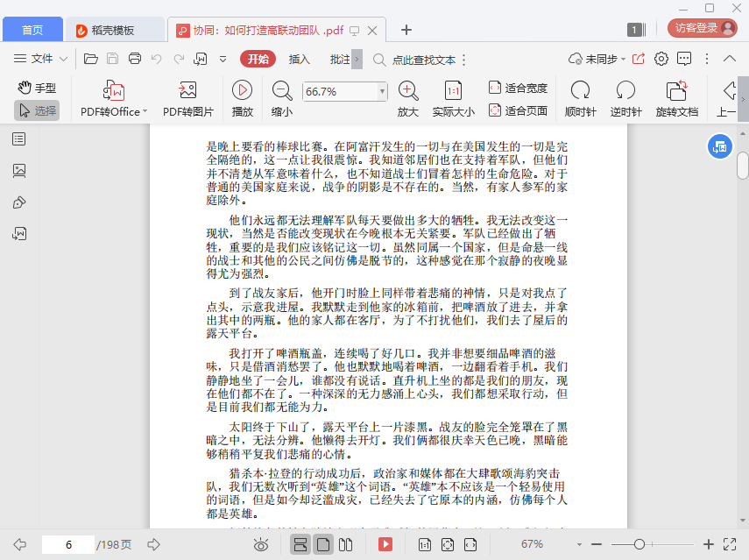Start 播放 slideshow mode
Screen dimensions: 749x560
coord(242,98)
